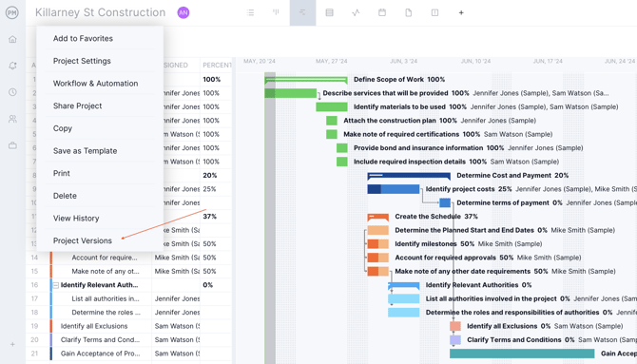Go to Home in the sidebar
The width and height of the screenshot is (637, 364).
tap(12, 39)
